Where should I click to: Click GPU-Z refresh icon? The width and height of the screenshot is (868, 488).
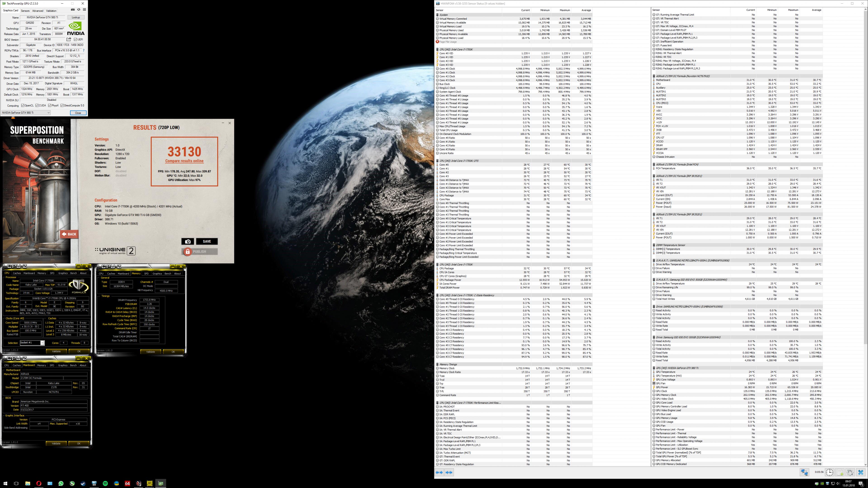tap(78, 10)
